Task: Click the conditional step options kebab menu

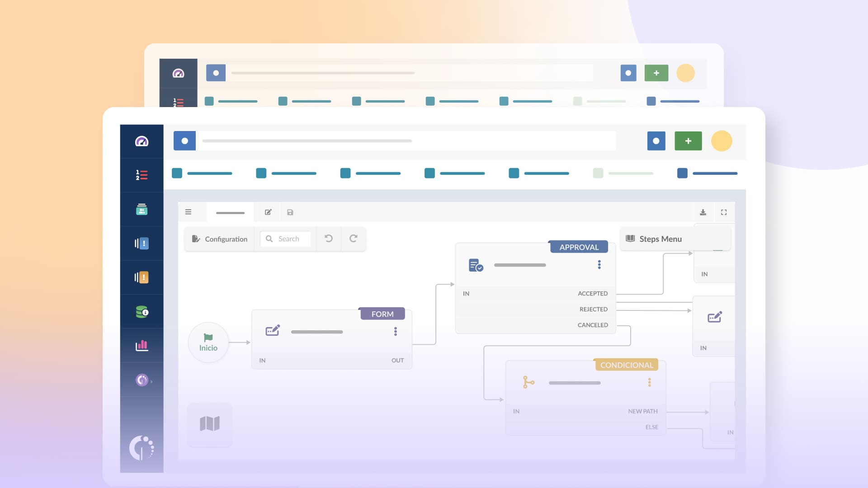Action: (x=649, y=383)
